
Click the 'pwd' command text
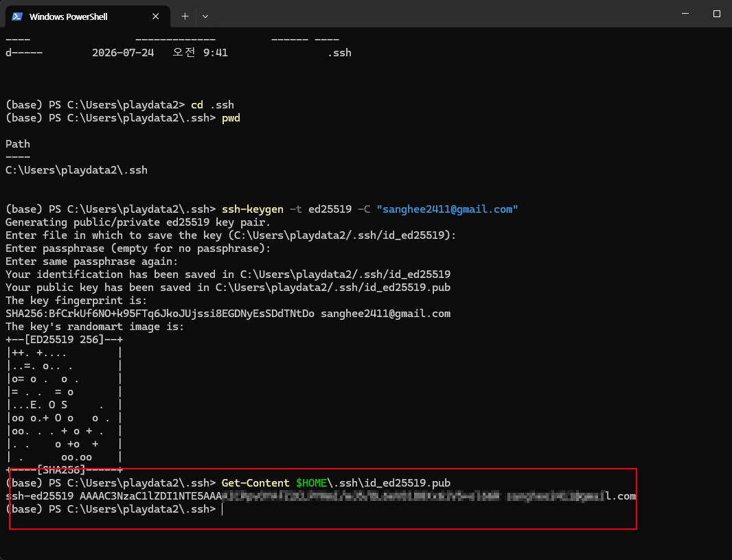(231, 118)
